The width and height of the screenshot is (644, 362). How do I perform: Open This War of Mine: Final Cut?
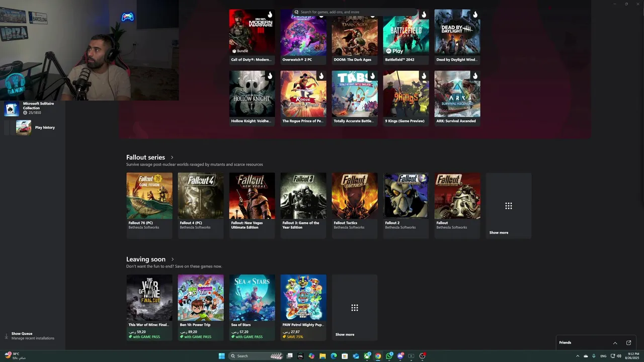pos(149,307)
